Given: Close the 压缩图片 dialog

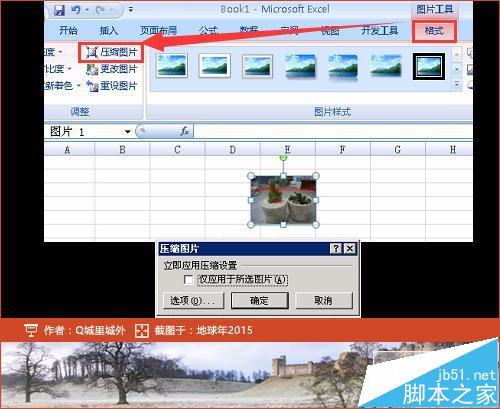Looking at the screenshot, I should coord(350,248).
